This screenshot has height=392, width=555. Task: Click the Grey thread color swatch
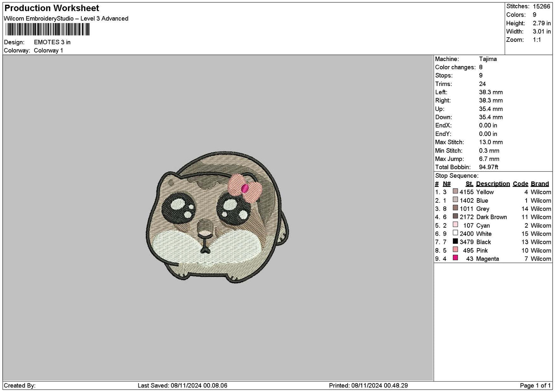point(455,208)
